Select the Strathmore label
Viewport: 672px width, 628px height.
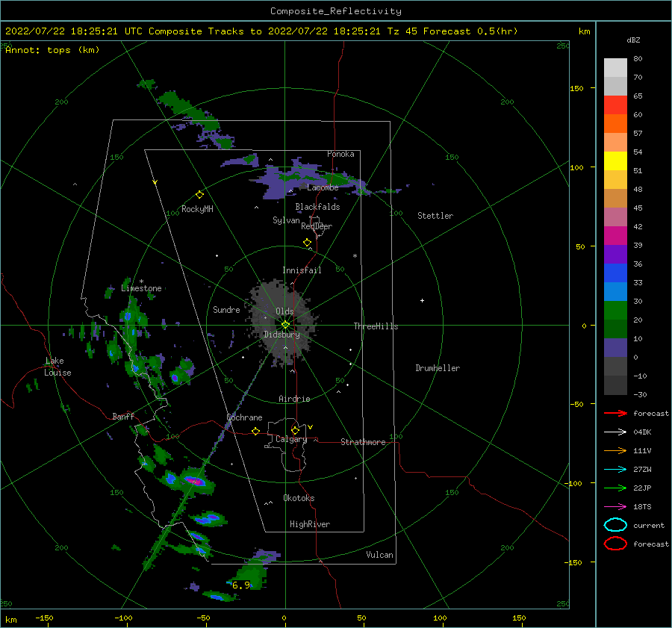tap(363, 442)
